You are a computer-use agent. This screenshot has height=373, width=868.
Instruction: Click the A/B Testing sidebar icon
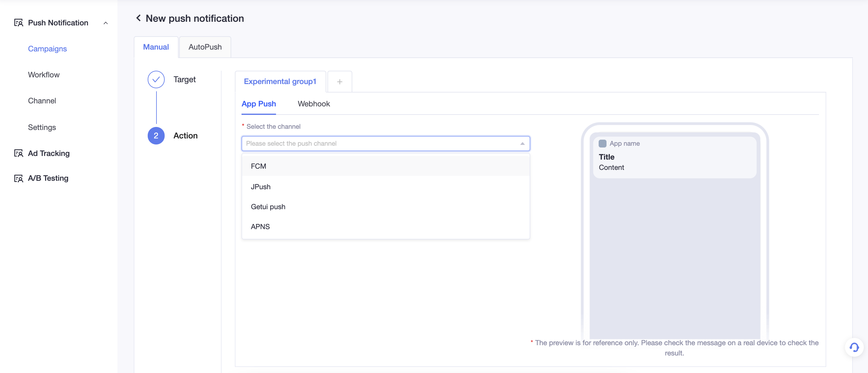point(18,178)
